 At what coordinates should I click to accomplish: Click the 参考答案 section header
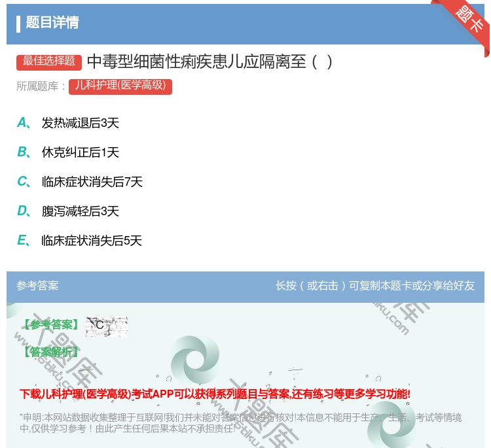37,286
